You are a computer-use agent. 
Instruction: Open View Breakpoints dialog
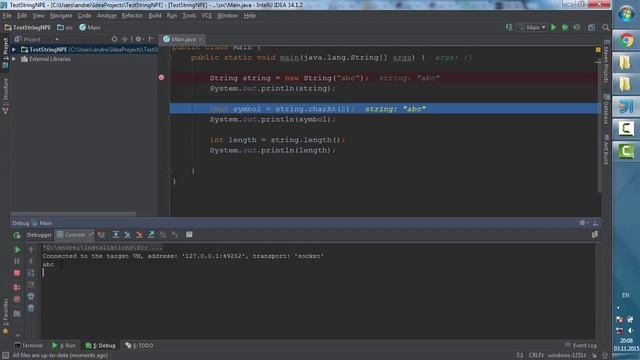pyautogui.click(x=17, y=287)
